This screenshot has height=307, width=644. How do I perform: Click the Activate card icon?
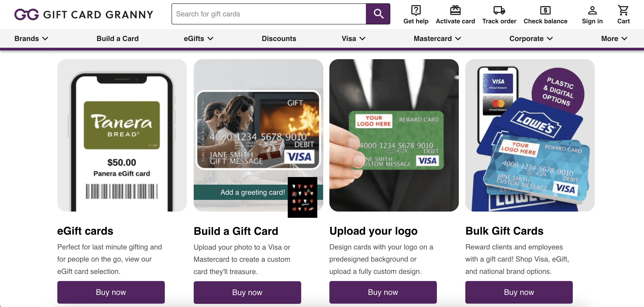point(455,11)
